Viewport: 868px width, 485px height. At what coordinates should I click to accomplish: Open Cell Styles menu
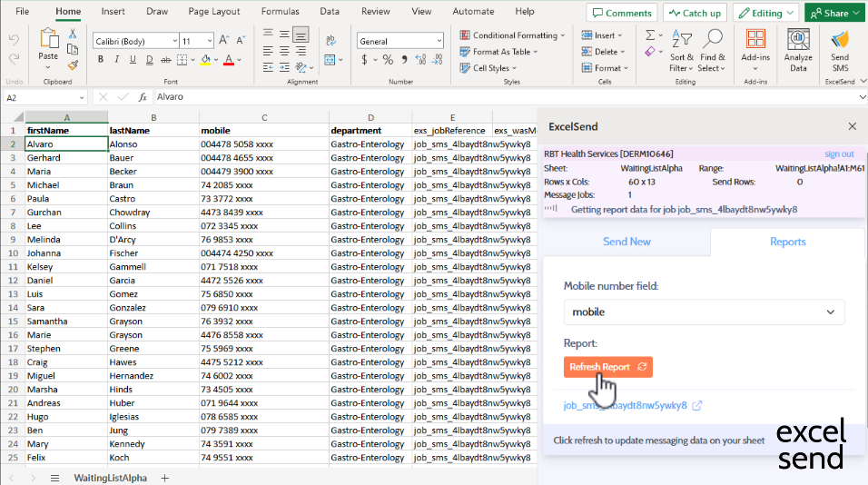[x=488, y=68]
